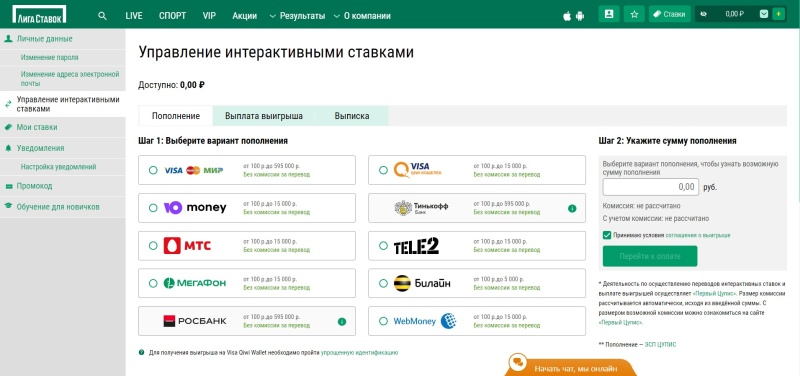Screen dimensions: 800x376
Task: Click the green question mark icon near Visa Qiwi note
Action: [x=141, y=353]
